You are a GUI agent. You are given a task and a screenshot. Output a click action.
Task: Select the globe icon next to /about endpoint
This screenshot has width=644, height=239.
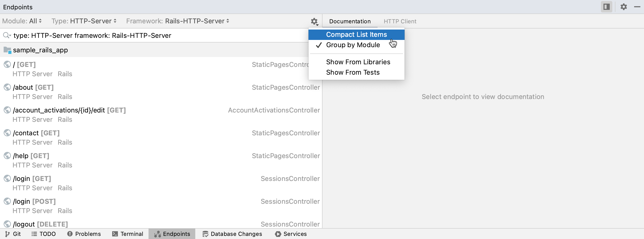pyautogui.click(x=7, y=87)
